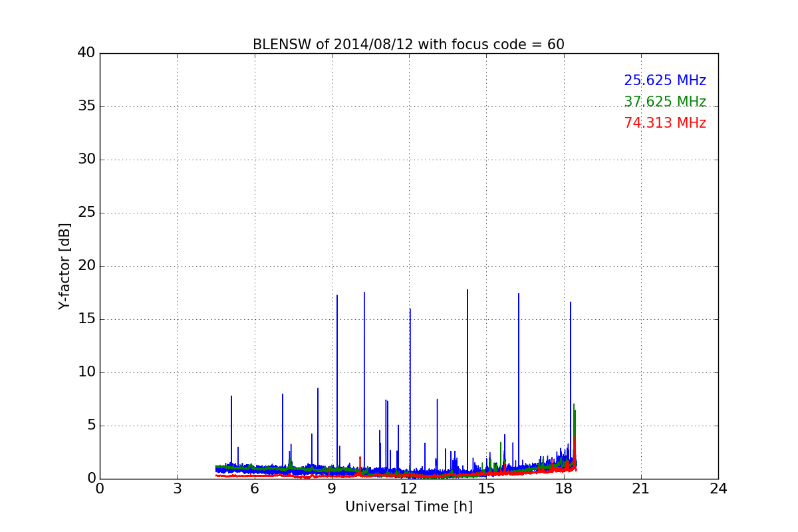Click the x-axis tick label 21
This screenshot has width=798, height=532.
point(641,488)
